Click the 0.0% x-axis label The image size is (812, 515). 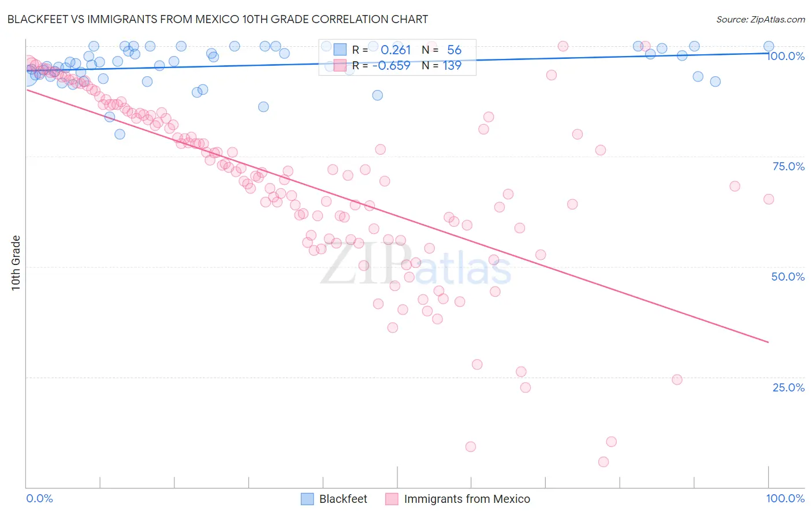tap(40, 498)
